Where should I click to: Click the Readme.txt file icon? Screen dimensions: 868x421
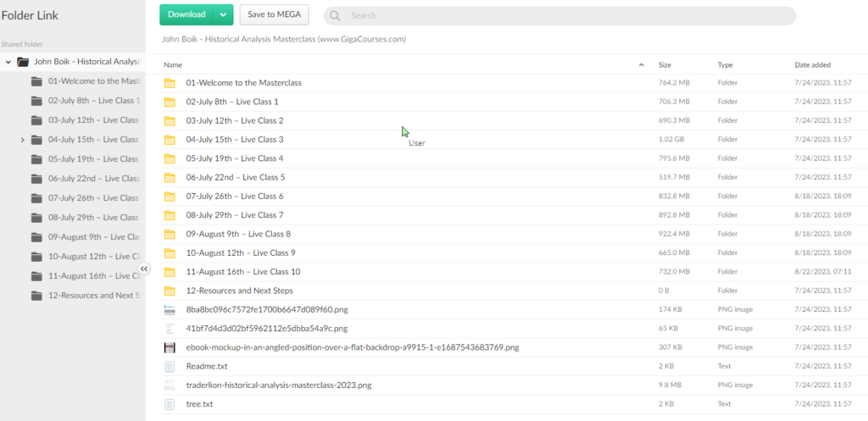[170, 367]
